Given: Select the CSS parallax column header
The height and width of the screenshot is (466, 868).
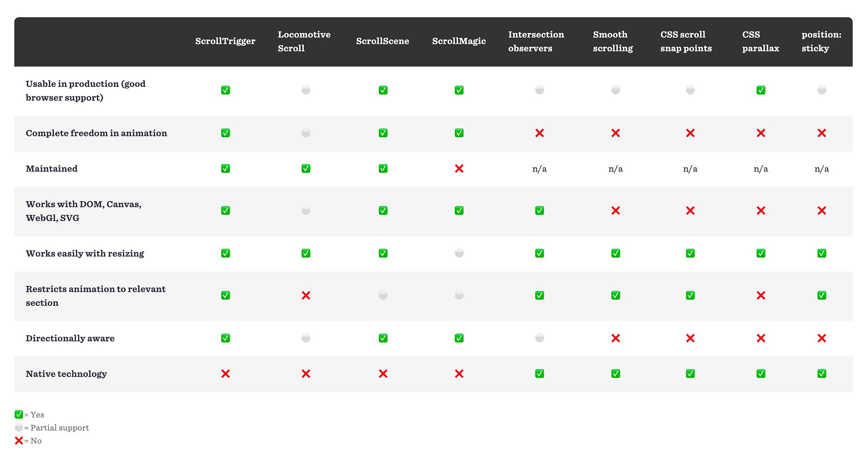Looking at the screenshot, I should [761, 41].
